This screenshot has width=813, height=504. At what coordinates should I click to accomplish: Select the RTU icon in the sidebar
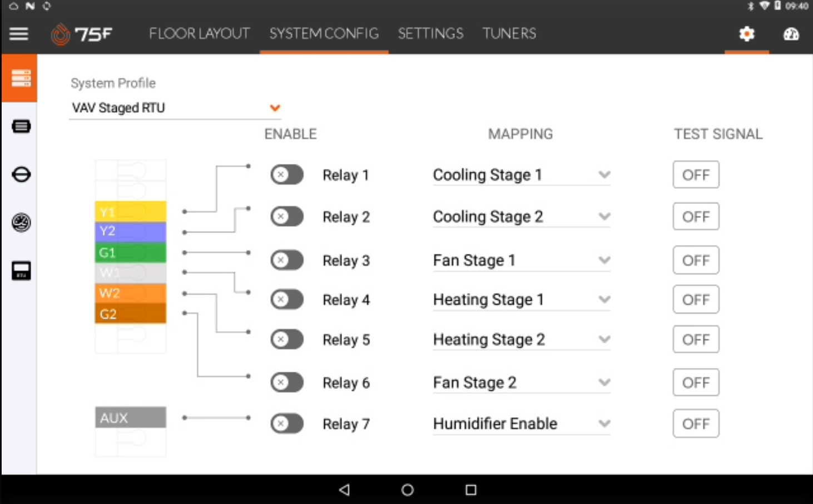(20, 271)
